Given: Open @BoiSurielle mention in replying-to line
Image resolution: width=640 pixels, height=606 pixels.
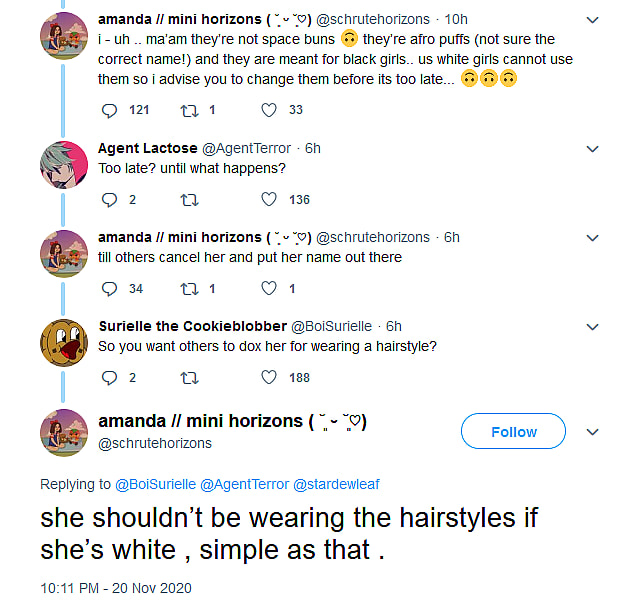Looking at the screenshot, I should tap(156, 485).
